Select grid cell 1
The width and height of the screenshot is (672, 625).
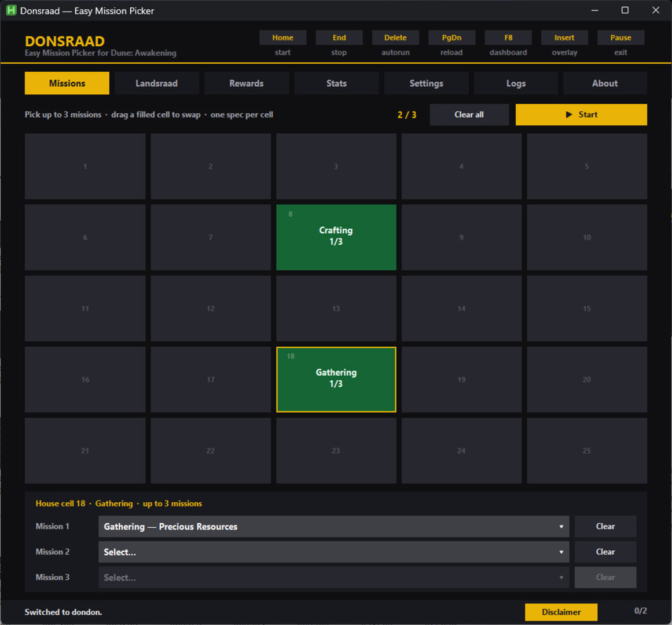tap(85, 166)
